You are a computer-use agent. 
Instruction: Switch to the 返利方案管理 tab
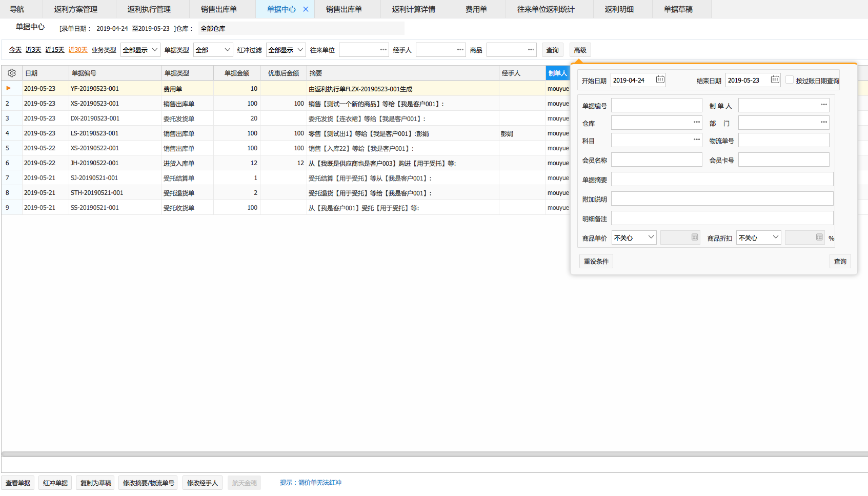(76, 9)
